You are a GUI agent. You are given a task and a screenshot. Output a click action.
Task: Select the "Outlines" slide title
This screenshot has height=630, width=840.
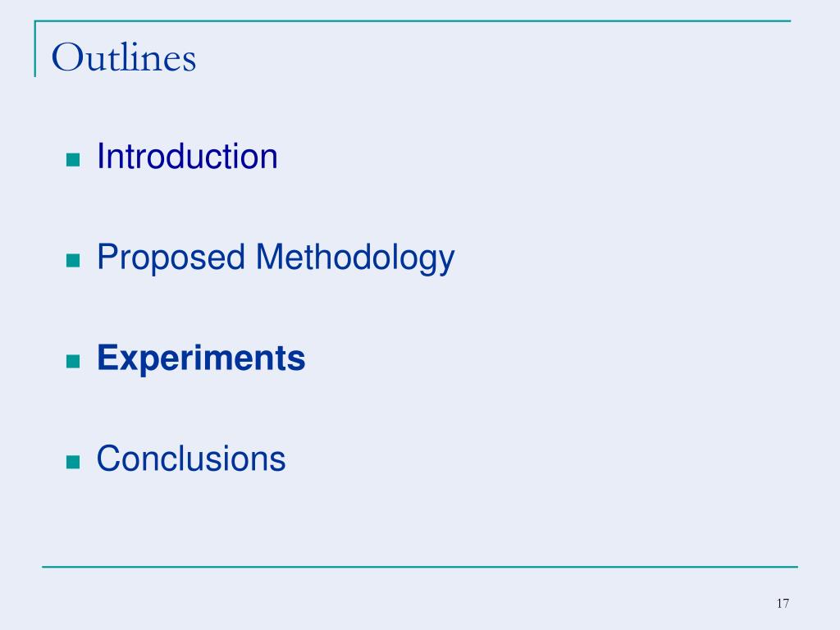(124, 58)
